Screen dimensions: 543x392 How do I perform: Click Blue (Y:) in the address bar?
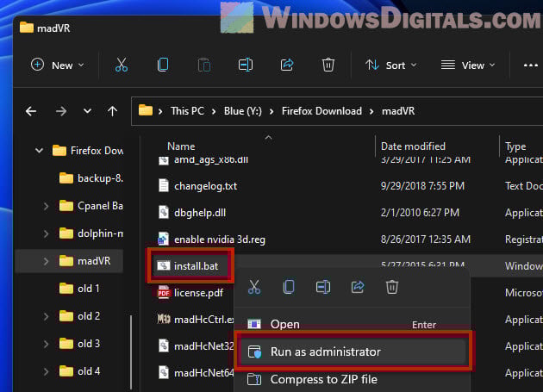pyautogui.click(x=243, y=111)
